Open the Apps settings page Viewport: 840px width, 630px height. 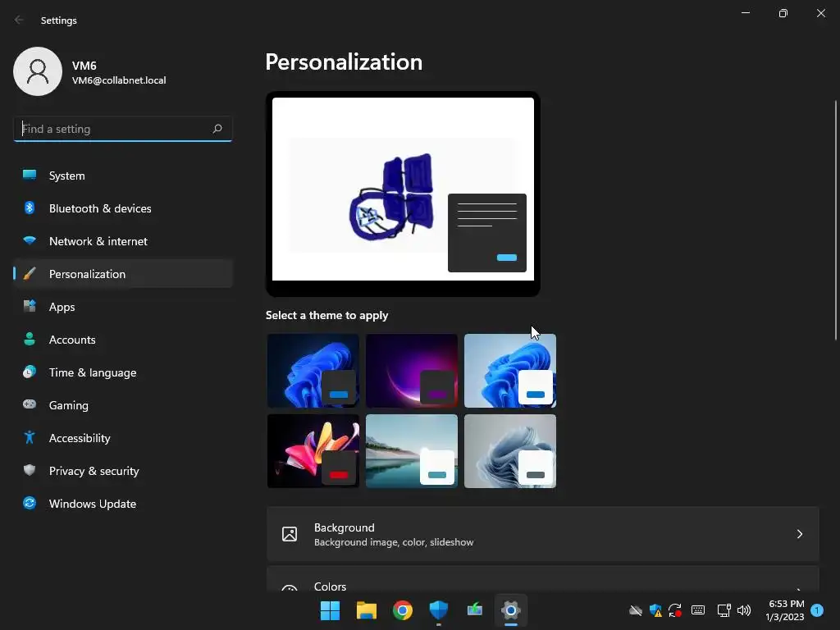[123, 307]
